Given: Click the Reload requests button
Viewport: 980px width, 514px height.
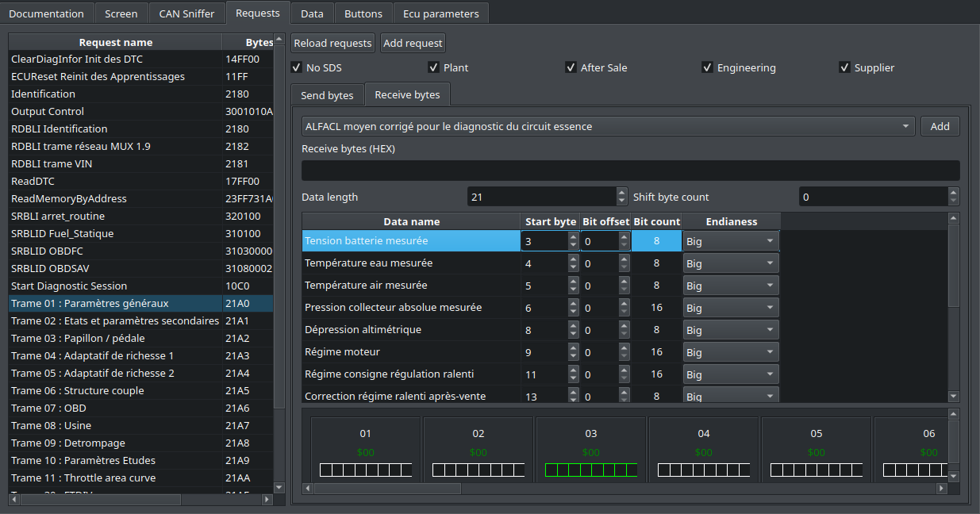Looking at the screenshot, I should 332,43.
